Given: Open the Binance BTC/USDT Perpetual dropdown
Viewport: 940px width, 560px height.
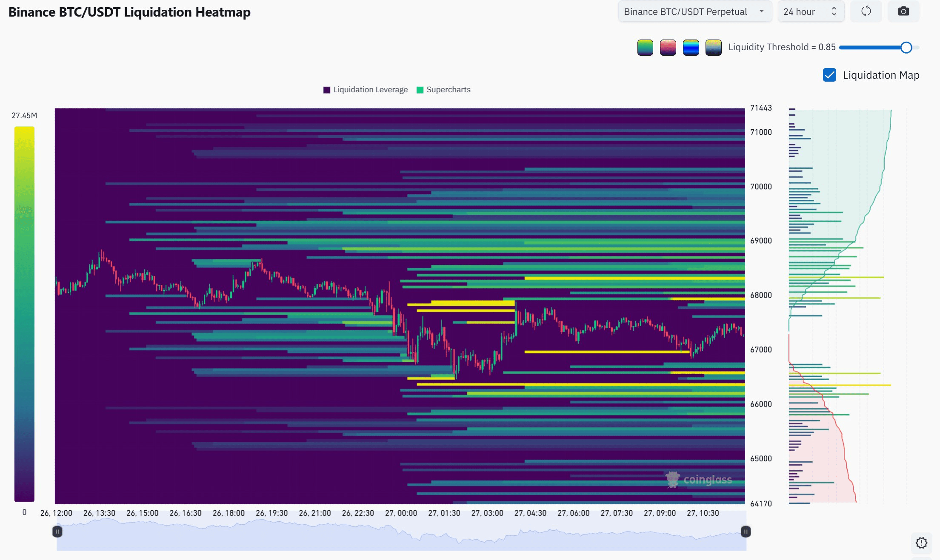Looking at the screenshot, I should (x=685, y=12).
